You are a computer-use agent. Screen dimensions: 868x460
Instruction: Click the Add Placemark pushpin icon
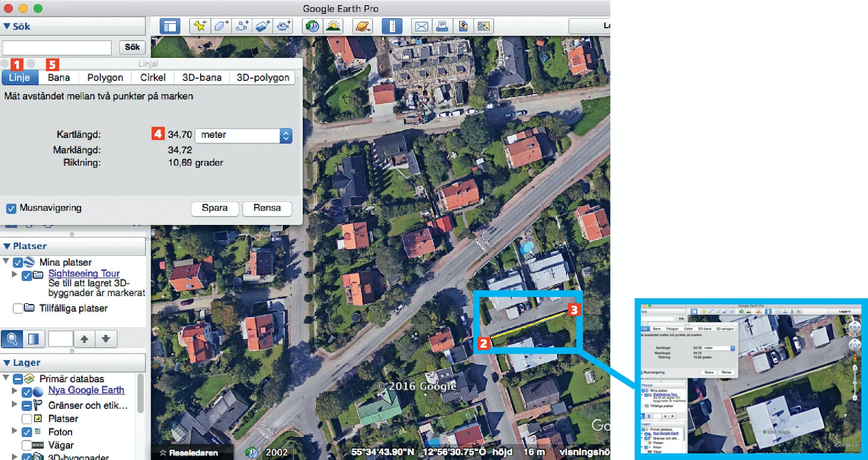[200, 26]
